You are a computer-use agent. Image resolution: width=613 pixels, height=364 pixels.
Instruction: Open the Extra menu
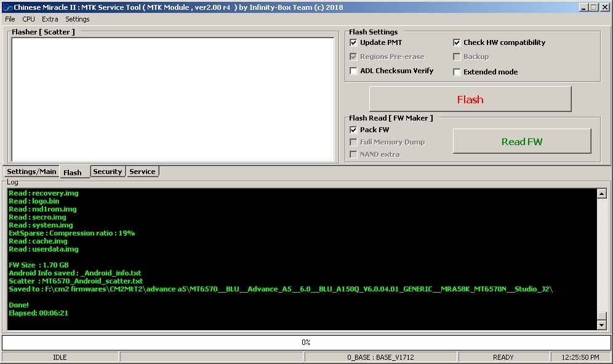coord(50,19)
